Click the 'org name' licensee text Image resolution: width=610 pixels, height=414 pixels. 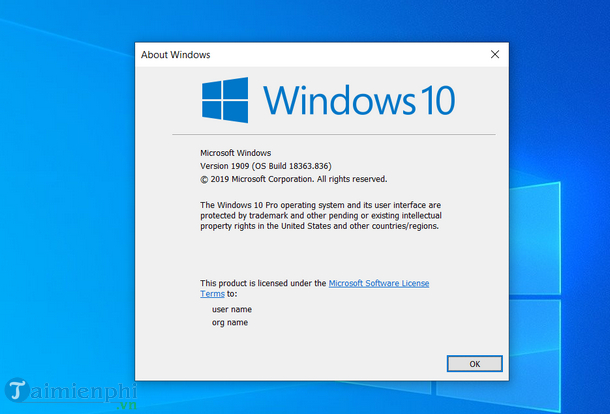(230, 323)
